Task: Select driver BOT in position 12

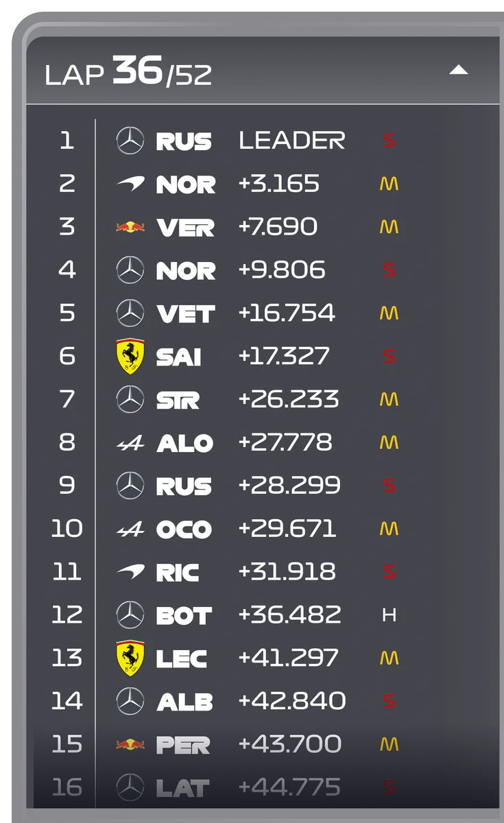Action: [x=184, y=616]
